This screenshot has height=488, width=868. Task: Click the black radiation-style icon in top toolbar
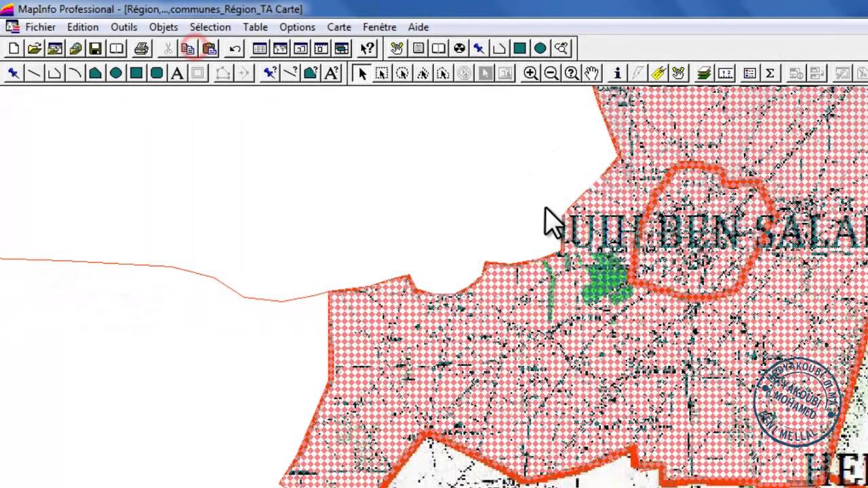pyautogui.click(x=460, y=48)
